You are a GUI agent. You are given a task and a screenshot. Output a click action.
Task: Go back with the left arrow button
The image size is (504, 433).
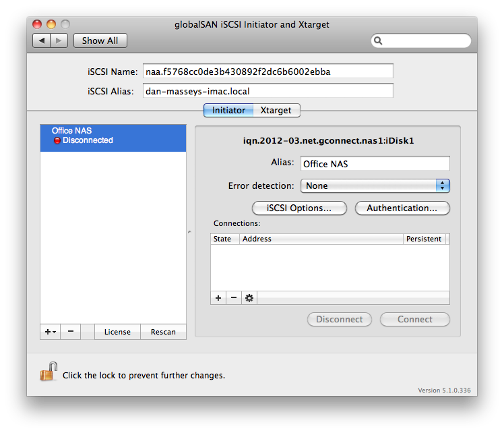42,40
